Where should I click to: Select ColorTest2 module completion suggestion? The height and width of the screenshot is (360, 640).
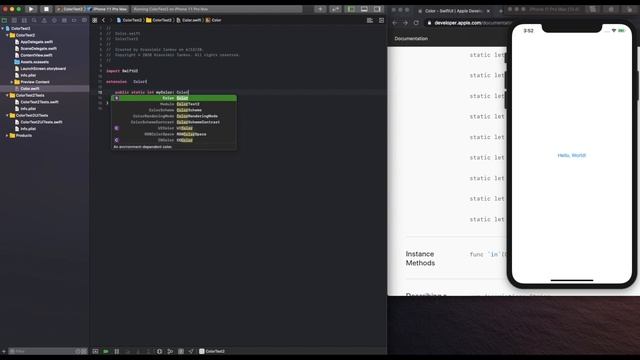coord(174,104)
